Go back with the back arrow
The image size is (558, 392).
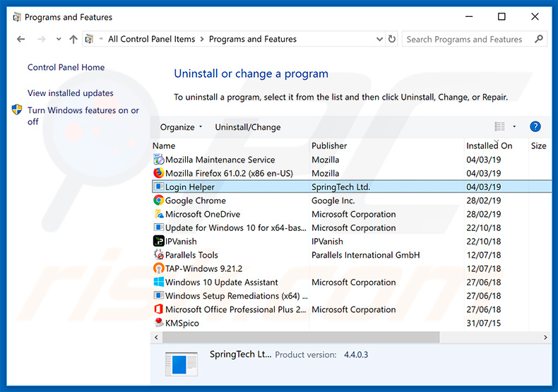click(x=21, y=39)
